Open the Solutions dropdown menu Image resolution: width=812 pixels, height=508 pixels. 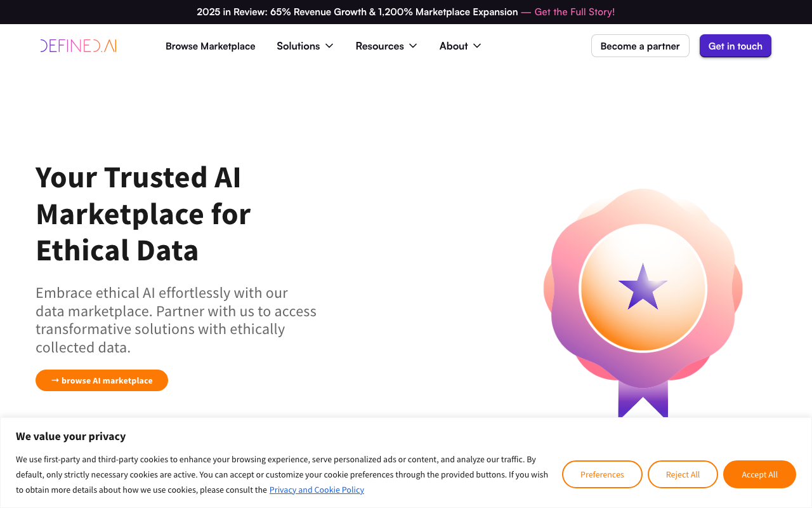[305, 46]
